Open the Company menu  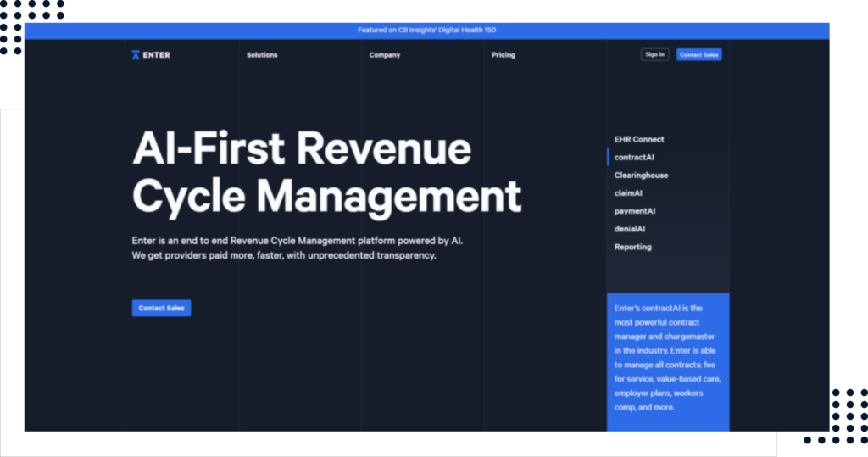(385, 55)
